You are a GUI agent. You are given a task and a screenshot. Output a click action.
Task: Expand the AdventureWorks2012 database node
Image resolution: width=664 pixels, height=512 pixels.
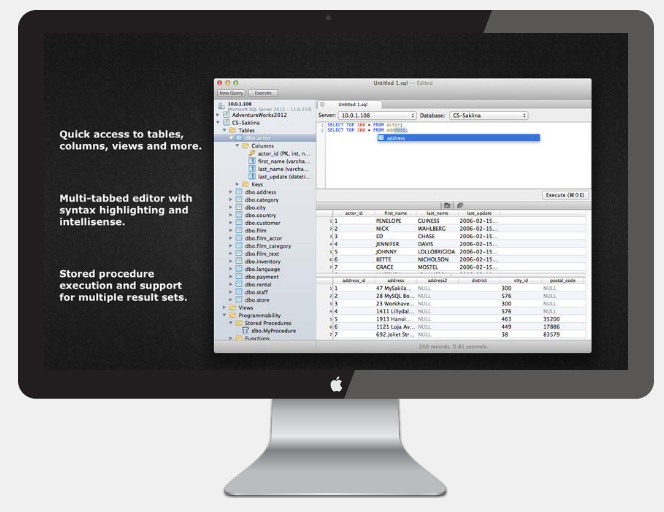(x=218, y=115)
